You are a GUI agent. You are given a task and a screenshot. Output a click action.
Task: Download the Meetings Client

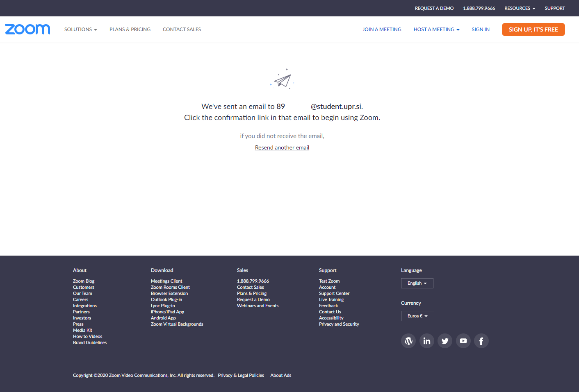tap(166, 281)
